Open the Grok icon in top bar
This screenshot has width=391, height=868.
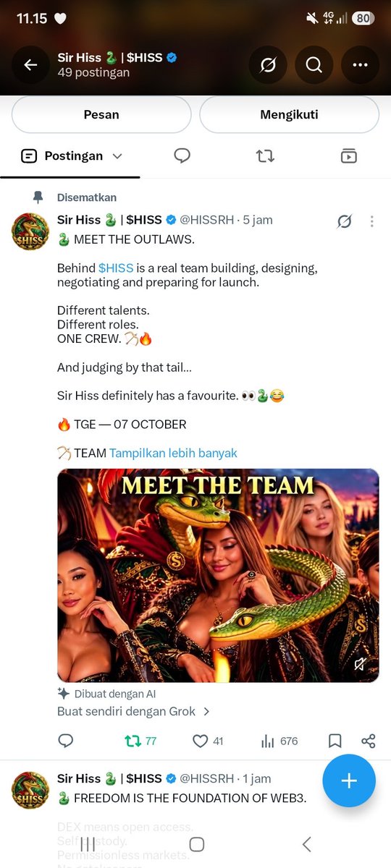(268, 65)
